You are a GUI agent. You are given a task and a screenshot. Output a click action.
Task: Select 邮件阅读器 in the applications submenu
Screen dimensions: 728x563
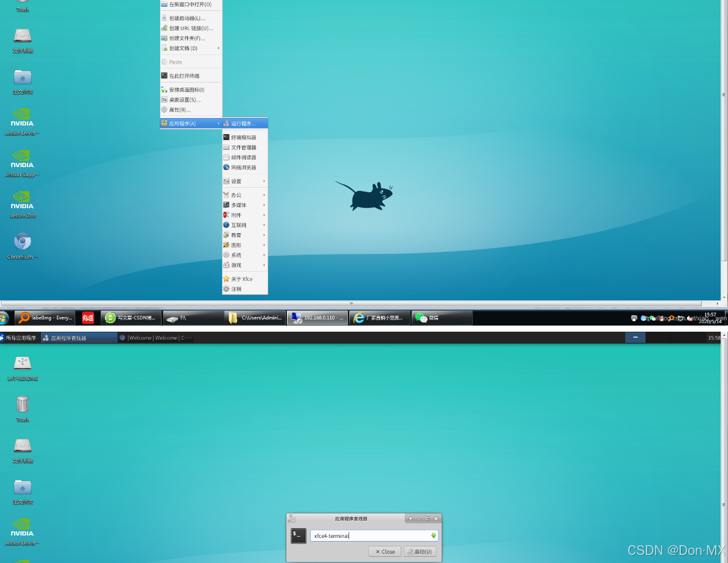coord(245,157)
